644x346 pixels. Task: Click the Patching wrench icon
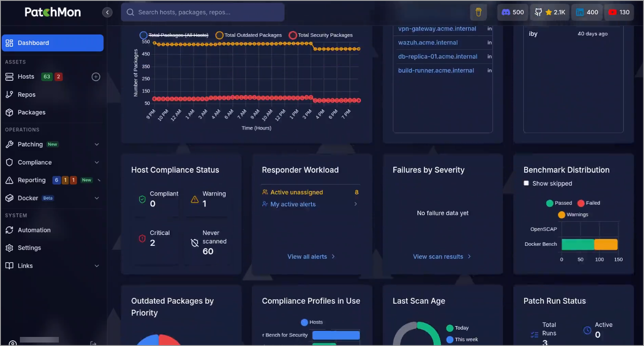click(x=10, y=144)
